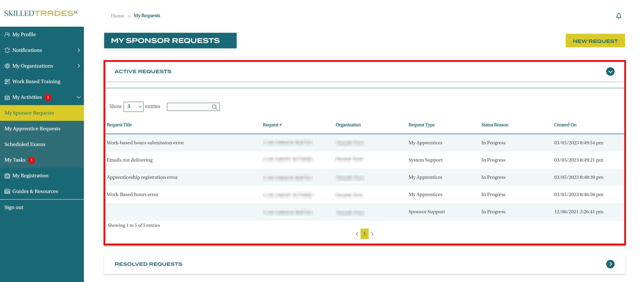644x282 pixels.
Task: Open Guides & Resources page
Action: (35, 191)
